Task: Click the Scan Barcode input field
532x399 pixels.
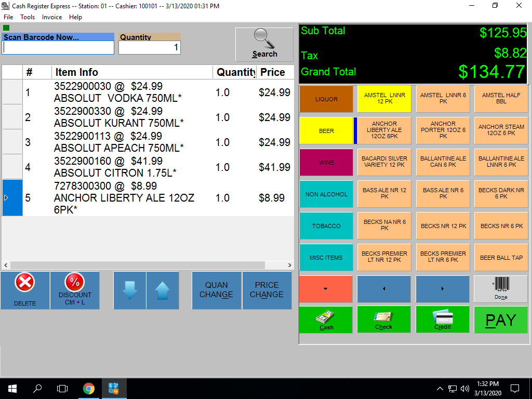Action: pos(58,47)
